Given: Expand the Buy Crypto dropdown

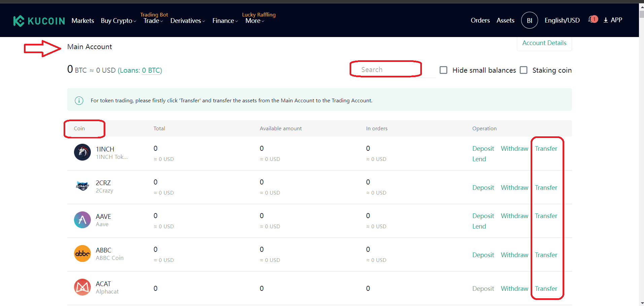Looking at the screenshot, I should 118,21.
